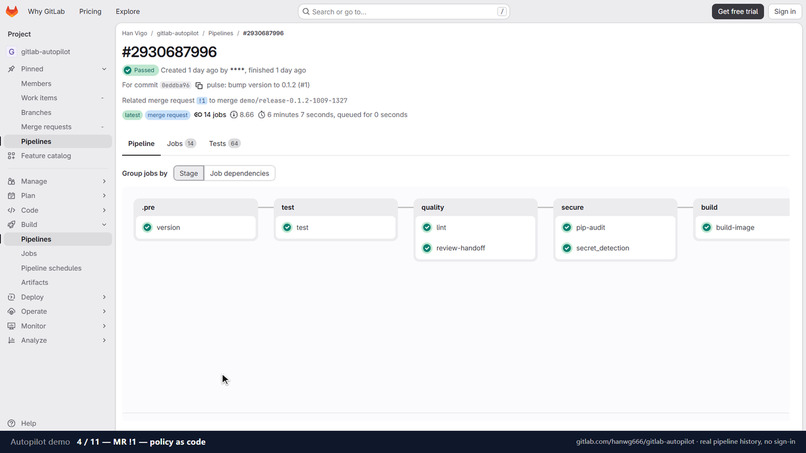Open Jobs under the Build section
This screenshot has width=806, height=453.
pos(29,253)
